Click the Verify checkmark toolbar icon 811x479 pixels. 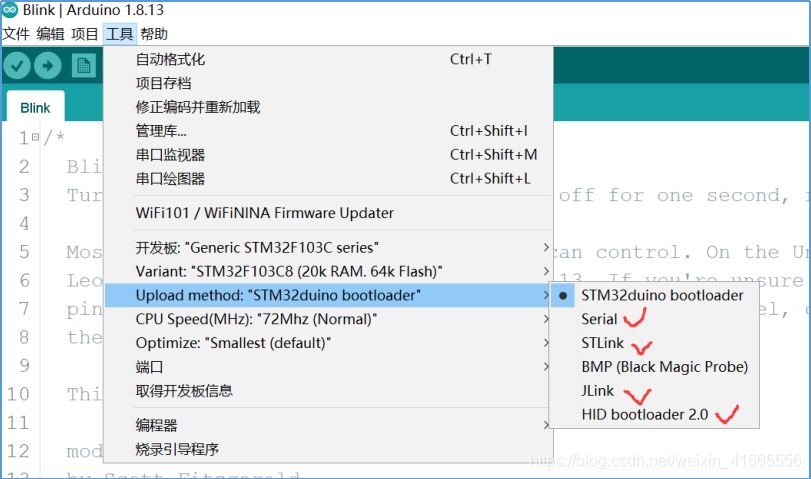coord(17,66)
